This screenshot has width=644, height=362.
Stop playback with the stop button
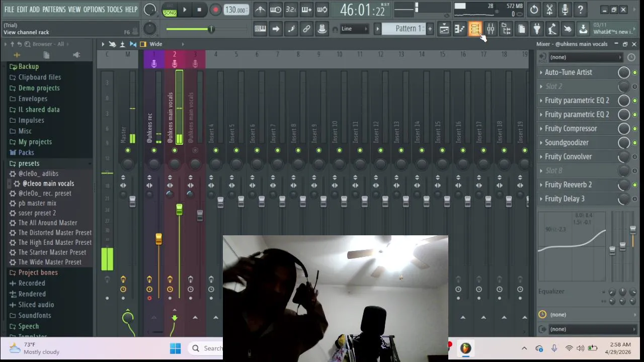(x=199, y=10)
